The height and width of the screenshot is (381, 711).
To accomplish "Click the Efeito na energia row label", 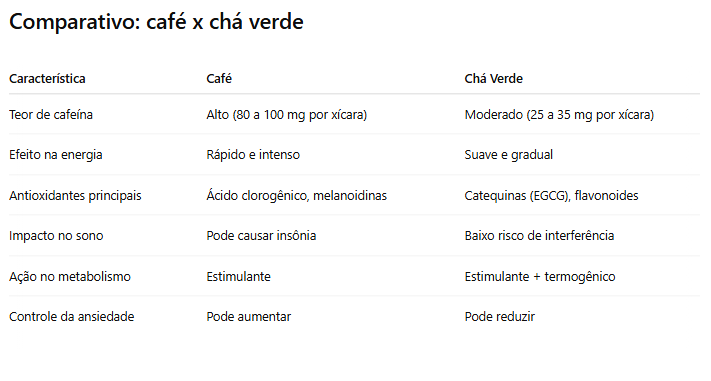I will (x=56, y=155).
